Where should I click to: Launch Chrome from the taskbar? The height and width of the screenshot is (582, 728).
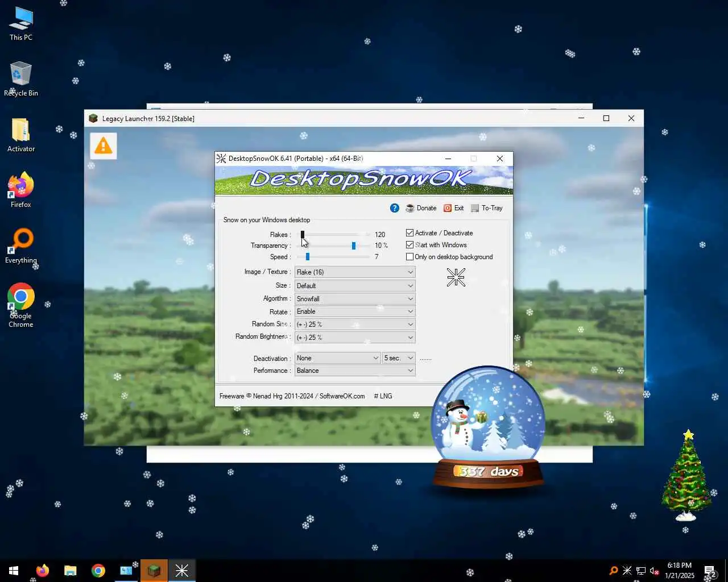[x=98, y=571]
